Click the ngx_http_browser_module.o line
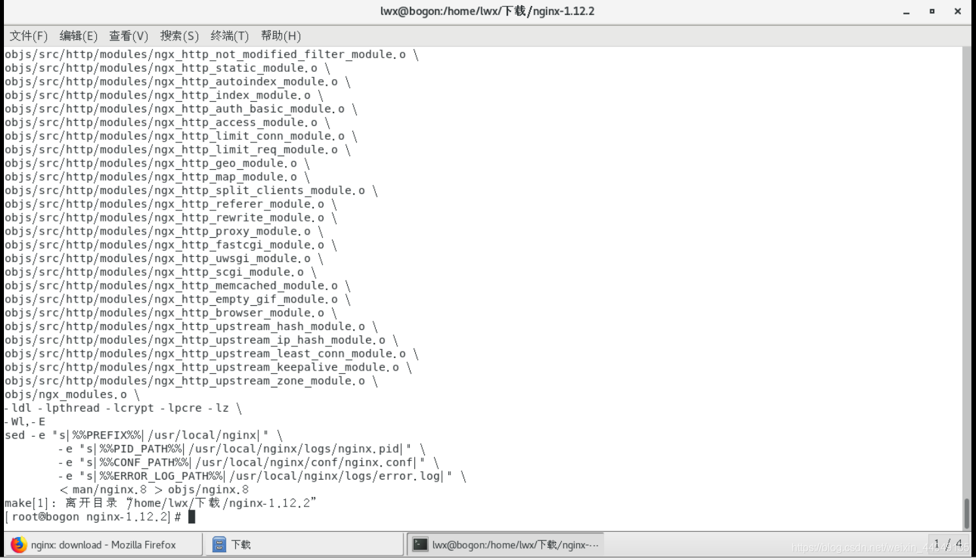Image resolution: width=976 pixels, height=560 pixels. coord(171,313)
